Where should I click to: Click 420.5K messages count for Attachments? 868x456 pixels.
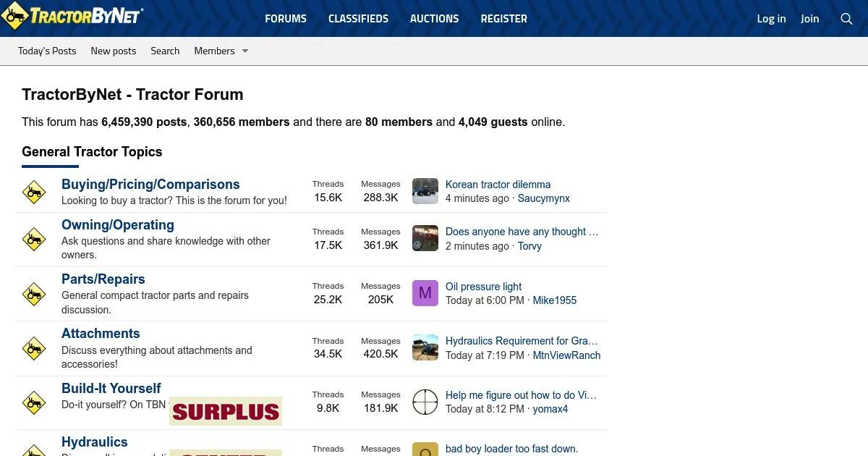click(380, 354)
